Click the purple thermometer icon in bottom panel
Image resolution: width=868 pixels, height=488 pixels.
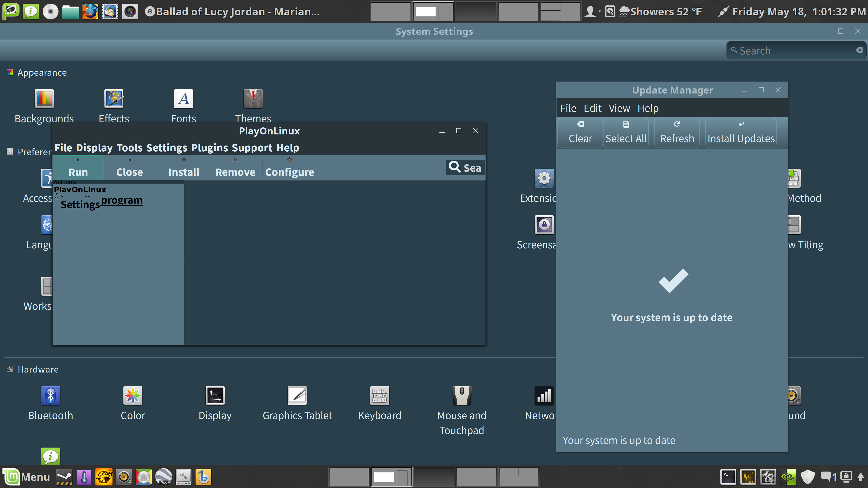tap(84, 477)
